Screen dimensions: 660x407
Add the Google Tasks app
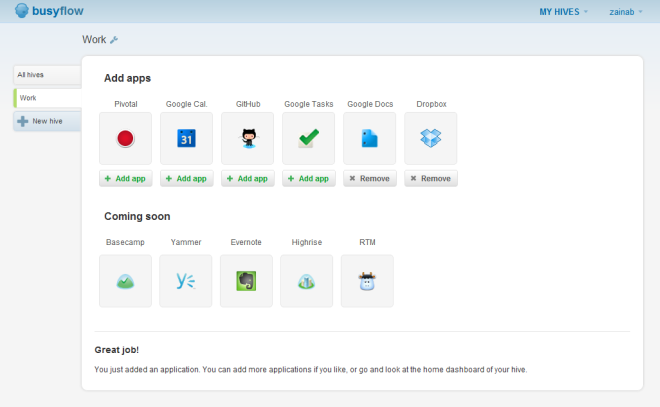(x=309, y=178)
